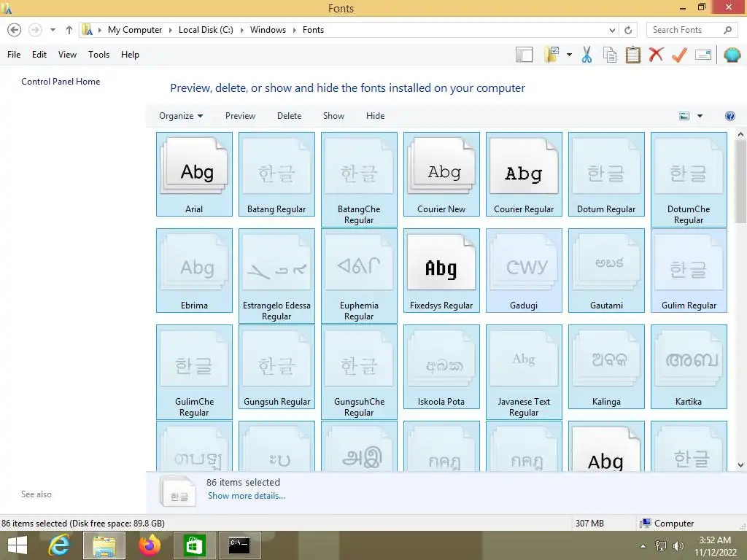Open the Windows Store taskbar icon

tap(194, 545)
